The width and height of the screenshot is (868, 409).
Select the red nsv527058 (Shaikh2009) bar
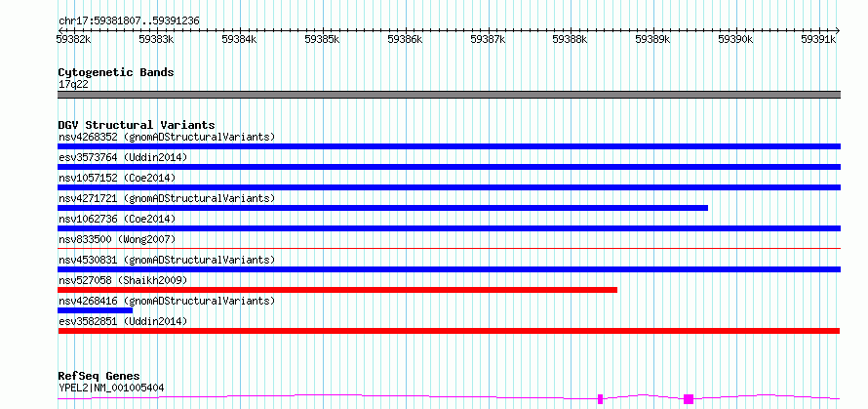337,290
